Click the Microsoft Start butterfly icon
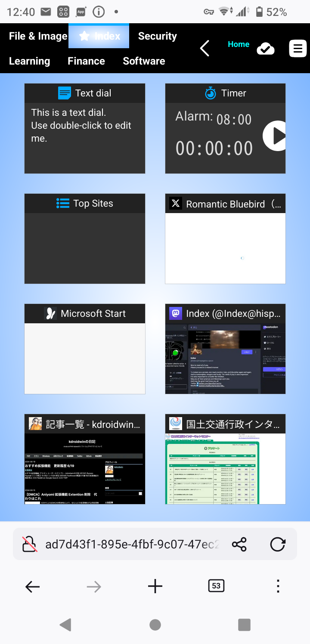The height and width of the screenshot is (644, 310). click(x=50, y=313)
